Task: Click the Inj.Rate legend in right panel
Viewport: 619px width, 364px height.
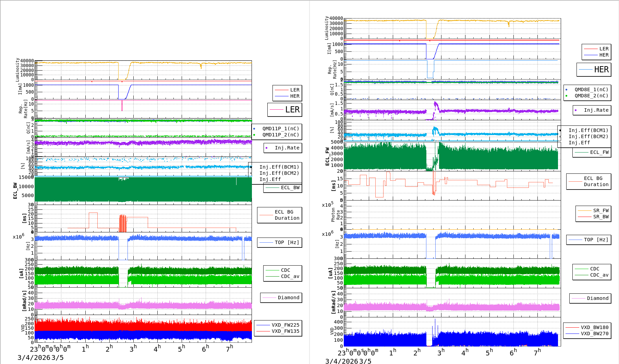Action: click(x=596, y=110)
